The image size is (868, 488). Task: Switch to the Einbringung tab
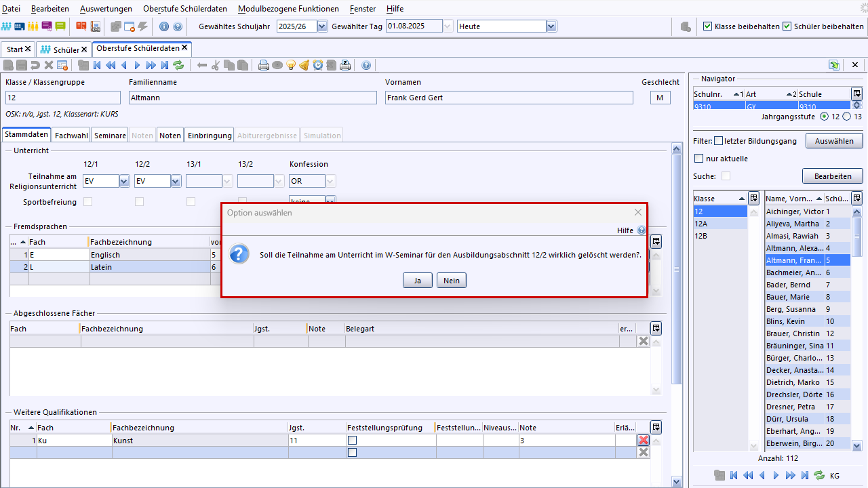click(210, 135)
